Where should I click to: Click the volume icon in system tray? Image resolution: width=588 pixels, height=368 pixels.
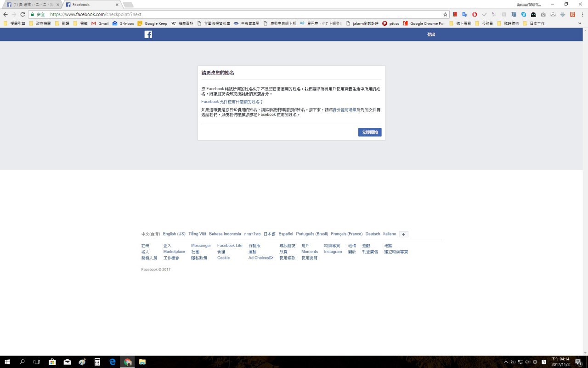[x=528, y=362]
